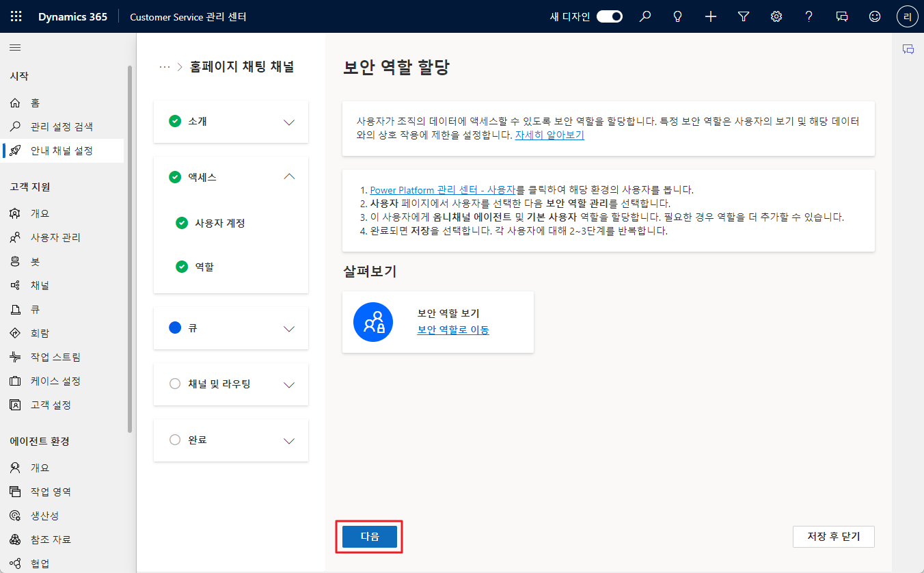Open 케이스 설정 in sidebar
Screen dimensions: 924x573
62,381
